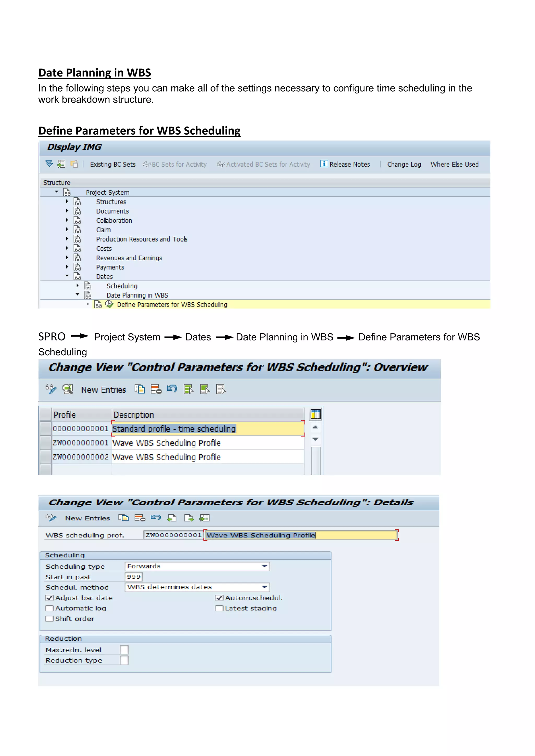Click Next Entry icon in Details toolbar
The image size is (535, 756).
click(x=189, y=518)
